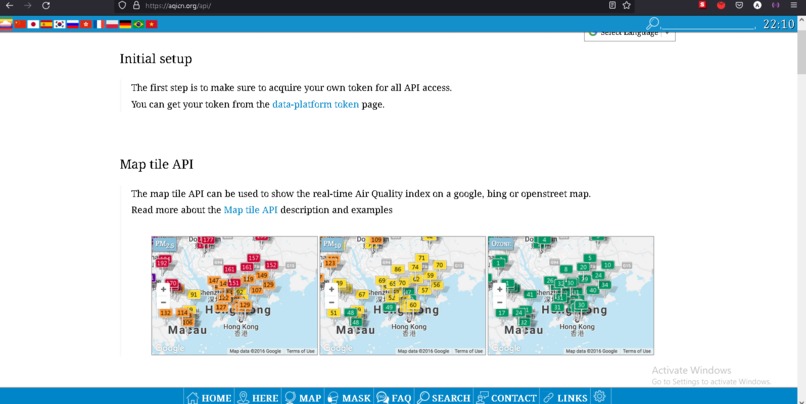Bookmark this page with the star
806x404 pixels.
626,5
